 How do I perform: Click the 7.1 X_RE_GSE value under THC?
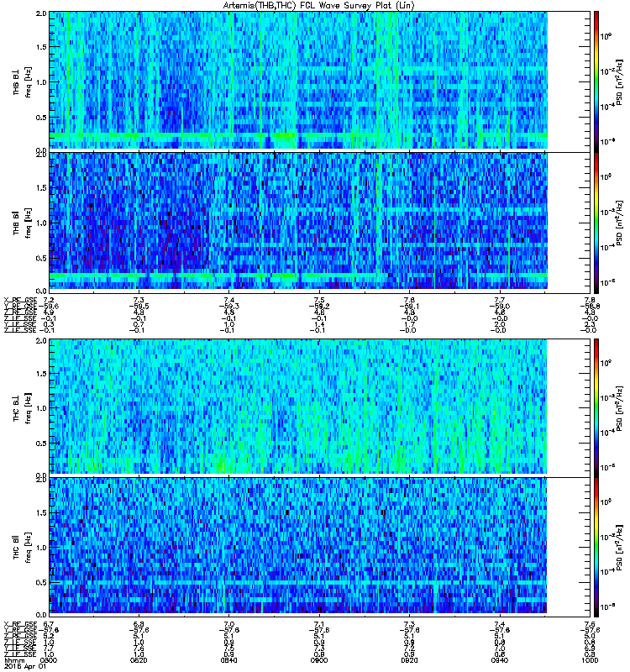pyautogui.click(x=319, y=624)
